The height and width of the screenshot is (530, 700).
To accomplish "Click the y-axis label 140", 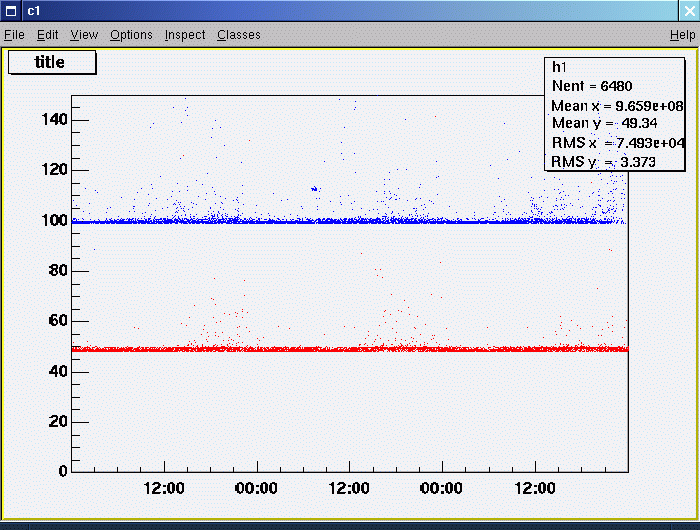I will (x=54, y=120).
